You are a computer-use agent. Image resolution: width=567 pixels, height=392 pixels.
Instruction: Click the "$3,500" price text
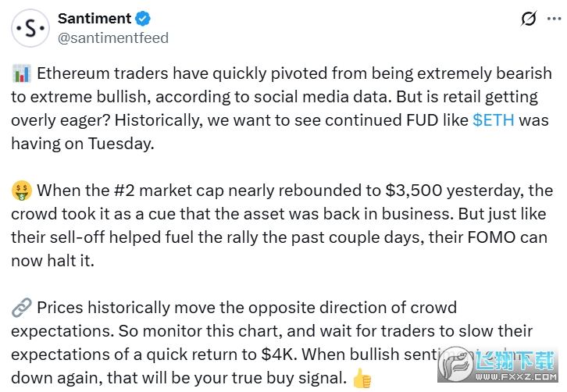point(417,191)
